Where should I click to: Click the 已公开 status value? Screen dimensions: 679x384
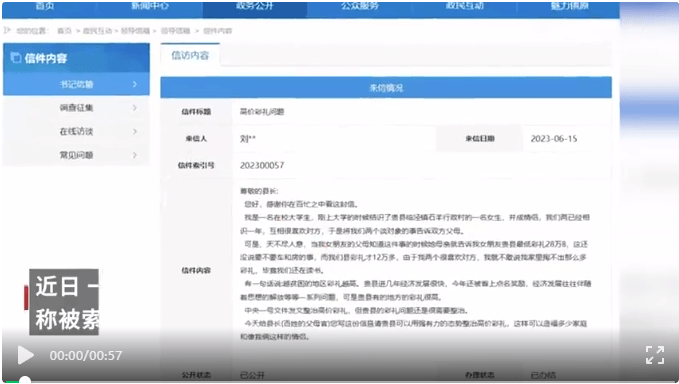point(252,375)
